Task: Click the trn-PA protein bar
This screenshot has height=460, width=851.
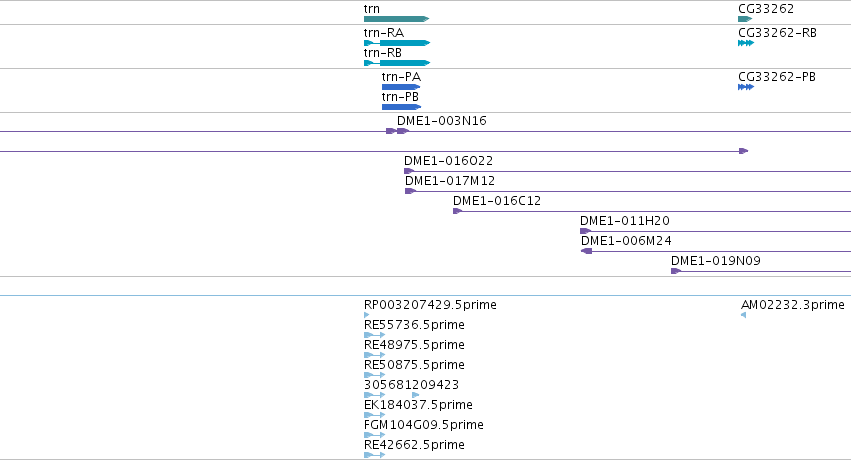Action: (x=401, y=87)
